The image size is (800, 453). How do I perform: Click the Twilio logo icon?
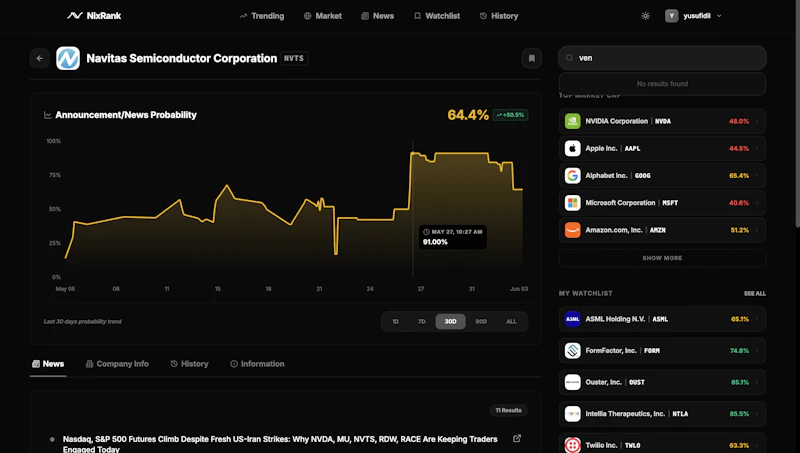click(x=572, y=445)
